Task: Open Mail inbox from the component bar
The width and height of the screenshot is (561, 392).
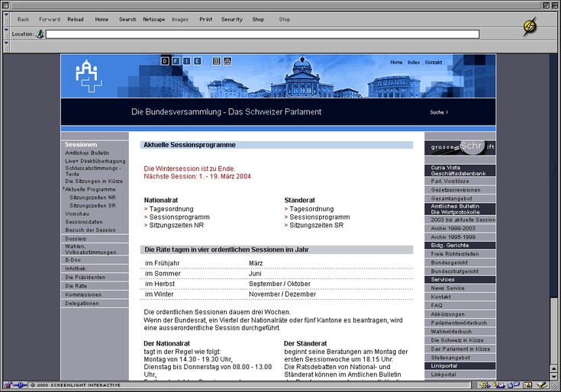Action: coord(498,385)
